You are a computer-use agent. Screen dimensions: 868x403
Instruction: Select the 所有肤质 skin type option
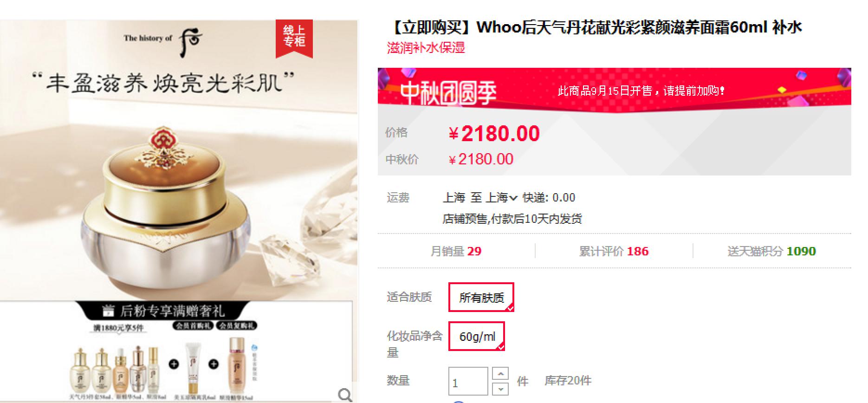point(481,297)
